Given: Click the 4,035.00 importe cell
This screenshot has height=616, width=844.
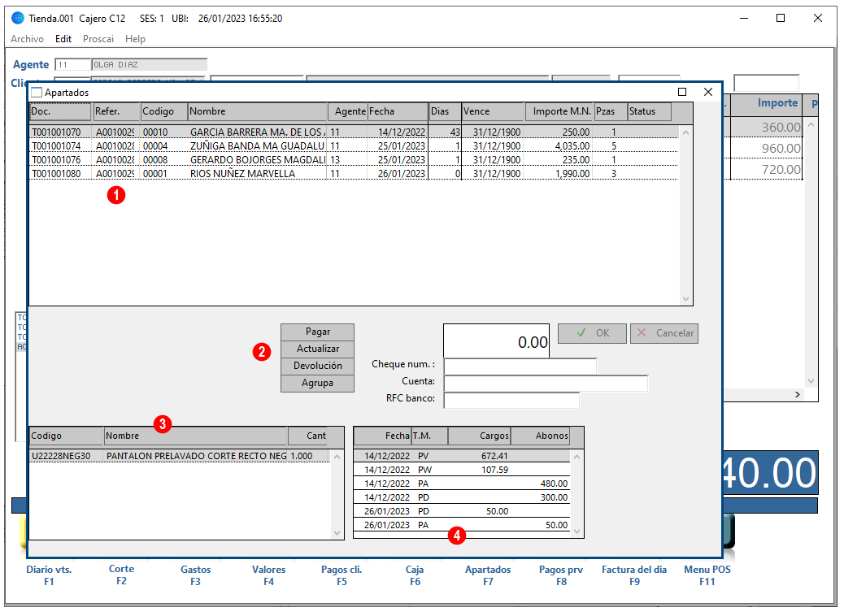Looking at the screenshot, I should tap(559, 146).
